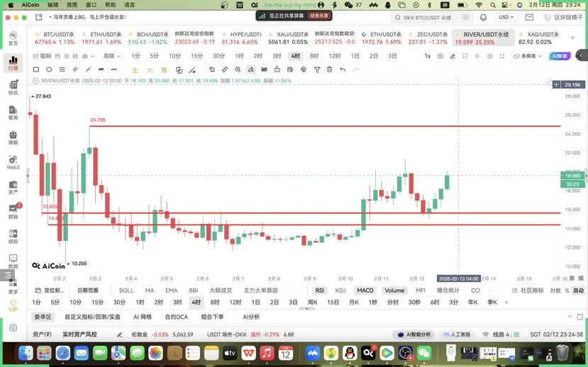Click the sidebar settings gear icon
This screenshot has width=588, height=367.
[x=13, y=327]
